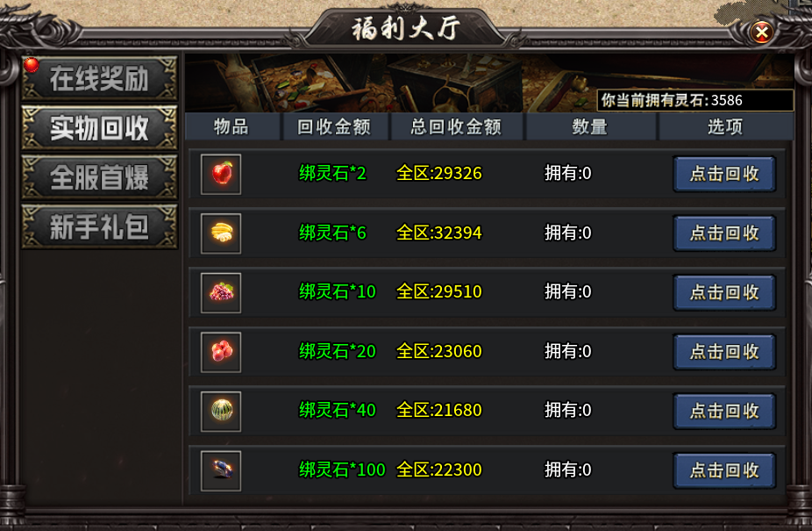This screenshot has height=531, width=812.
Task: Recycle the 绑灵石*10 grapes item
Action: click(x=724, y=292)
